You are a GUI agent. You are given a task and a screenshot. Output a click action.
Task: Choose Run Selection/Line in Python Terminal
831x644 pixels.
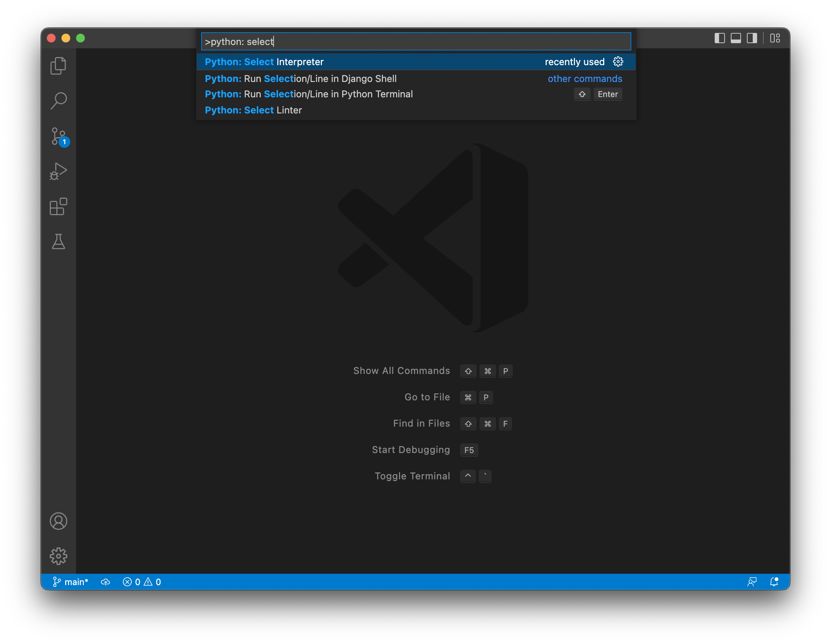(416, 94)
